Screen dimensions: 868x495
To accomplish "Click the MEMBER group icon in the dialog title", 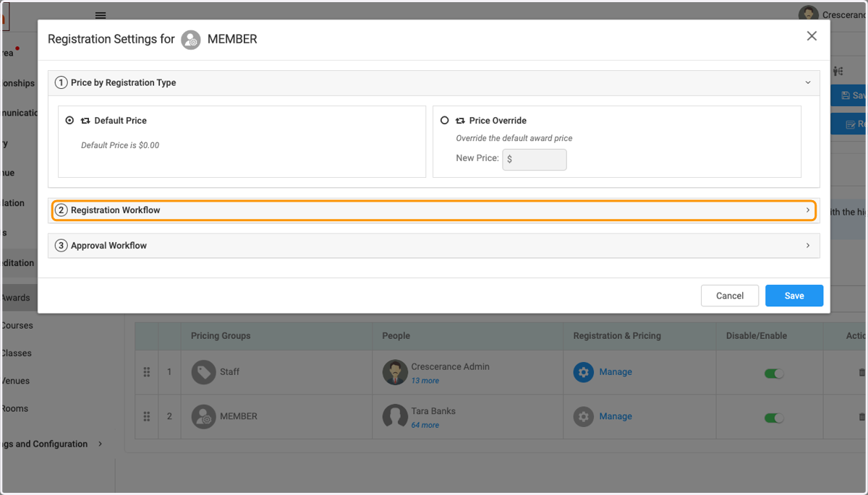I will (x=191, y=40).
